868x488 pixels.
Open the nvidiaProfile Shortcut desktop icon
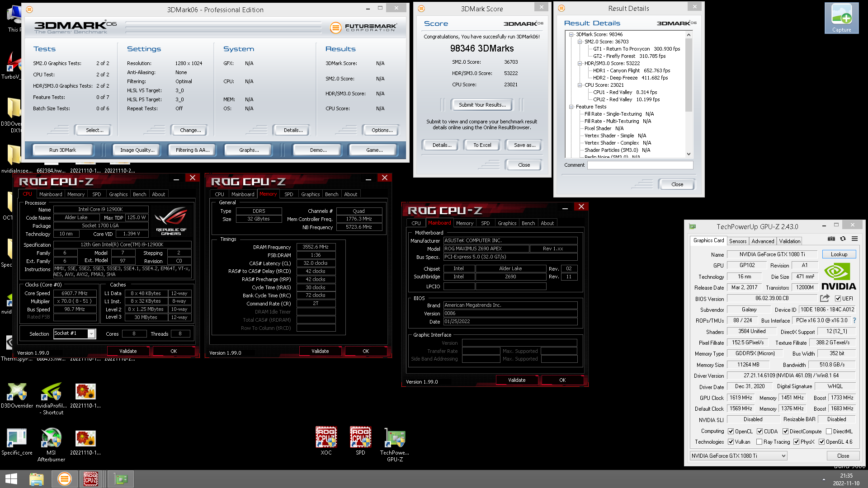pos(51,399)
